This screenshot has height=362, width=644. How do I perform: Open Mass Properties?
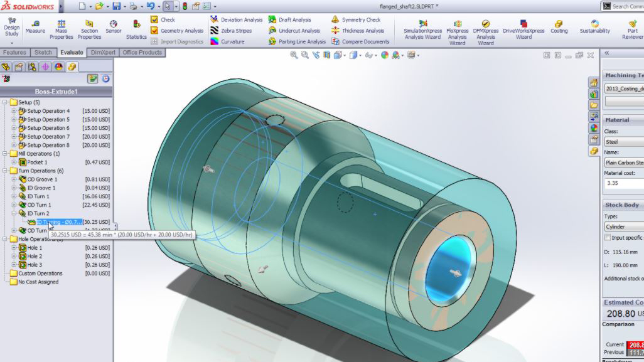click(61, 29)
